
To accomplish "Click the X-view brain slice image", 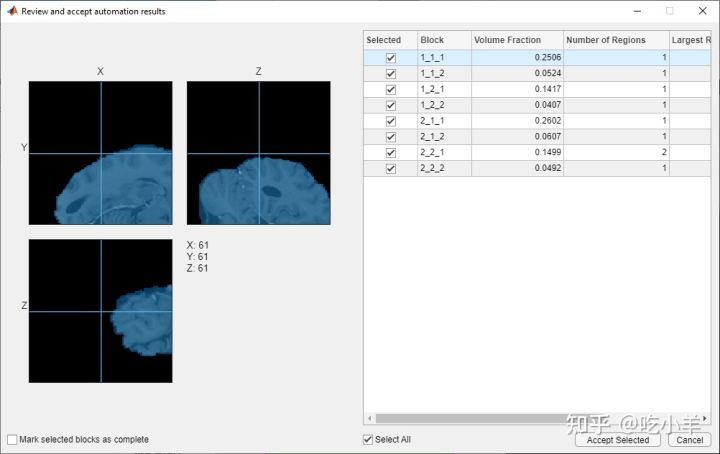I will [x=100, y=153].
